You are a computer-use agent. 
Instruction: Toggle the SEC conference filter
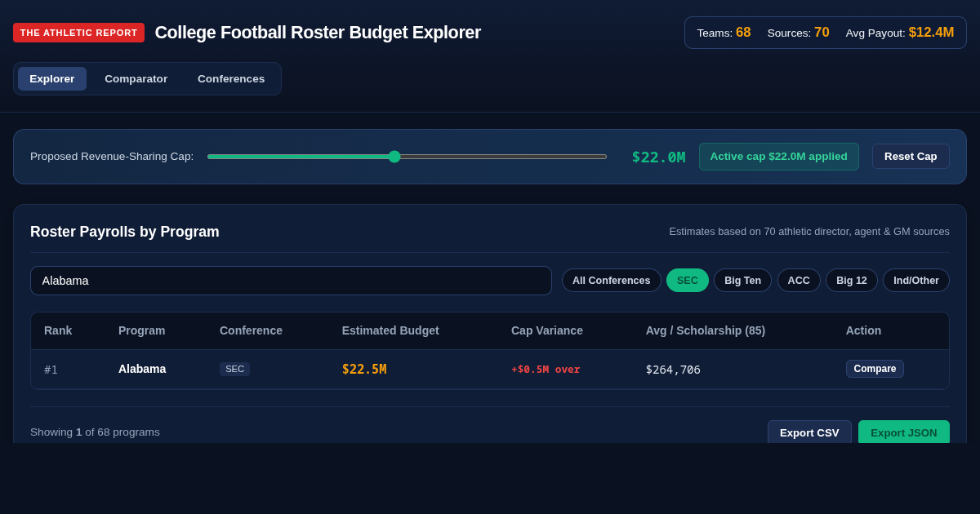tap(688, 281)
